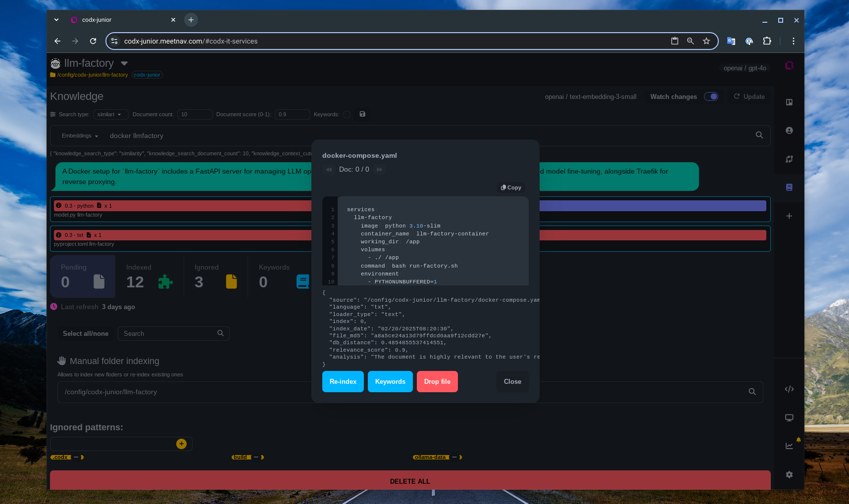Open the Embeddings dropdown
The height and width of the screenshot is (504, 849).
coord(80,136)
